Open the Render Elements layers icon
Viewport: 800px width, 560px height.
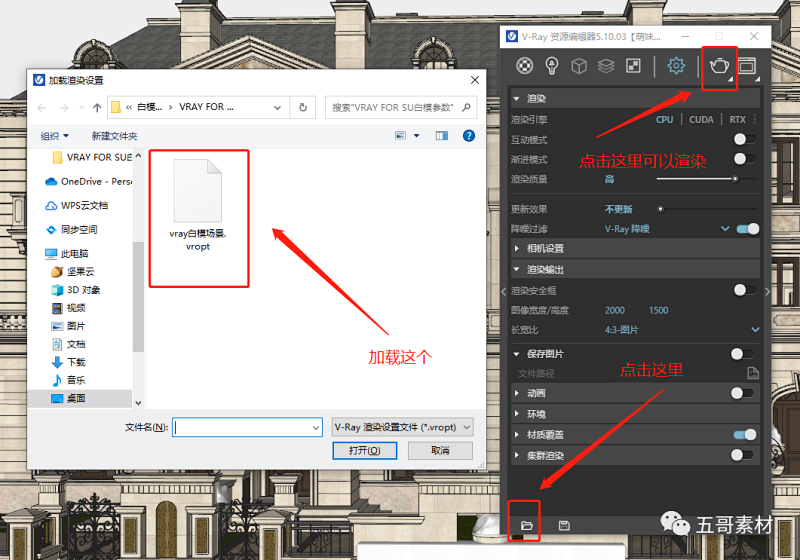(x=606, y=66)
